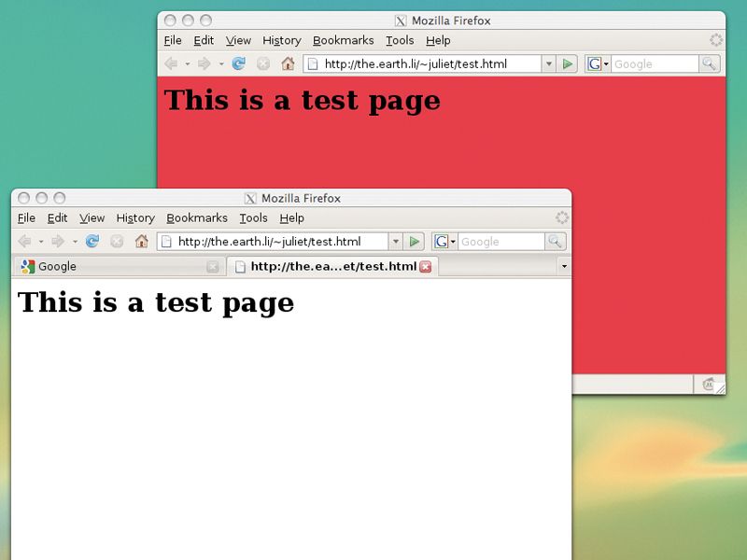747x560 pixels.
Task: Click the Stop loading icon
Action: click(118, 241)
